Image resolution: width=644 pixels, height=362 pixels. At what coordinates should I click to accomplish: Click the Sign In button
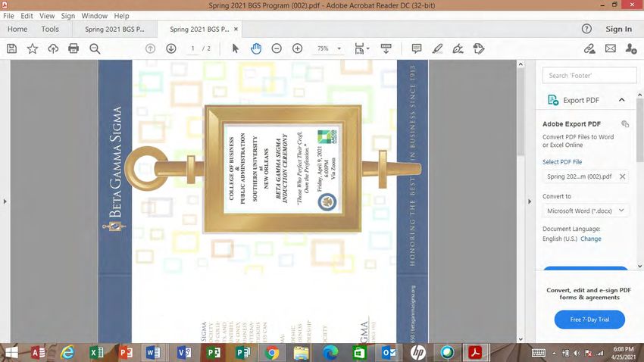click(x=618, y=29)
